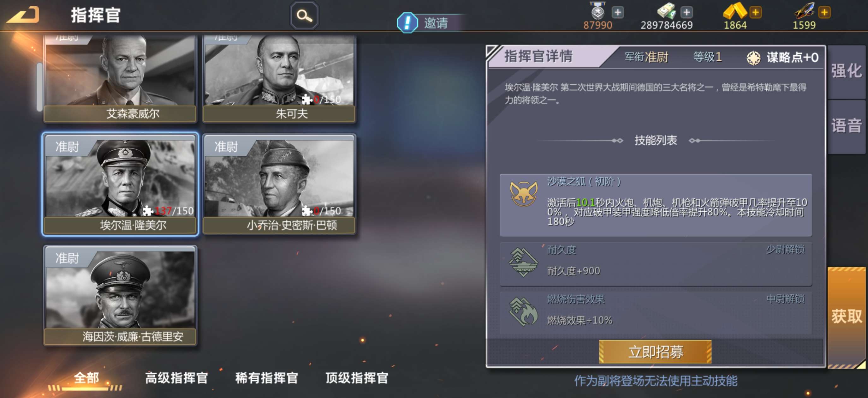Switch to the 高级指挥官 tab
Screen dimensions: 868x398
(x=176, y=378)
